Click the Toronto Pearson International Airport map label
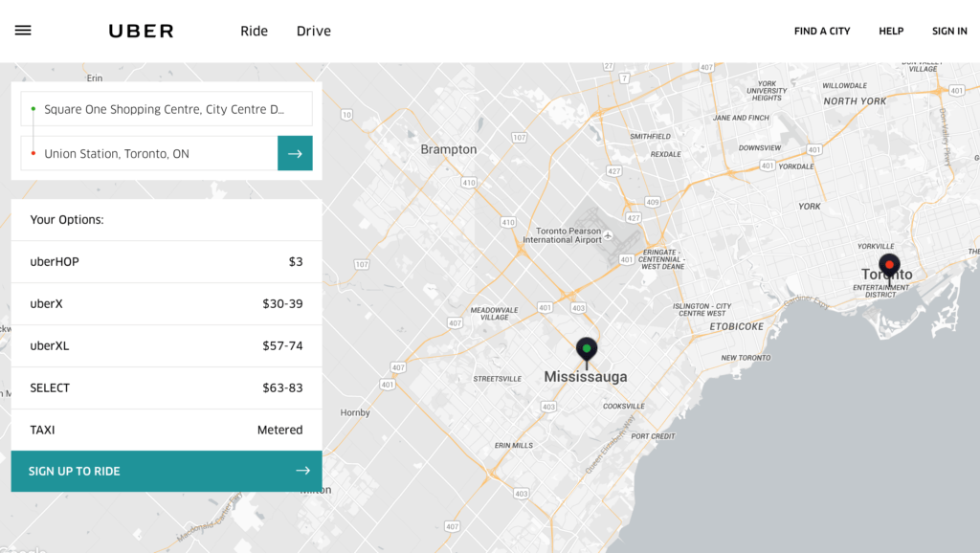980x553 pixels. click(568, 235)
